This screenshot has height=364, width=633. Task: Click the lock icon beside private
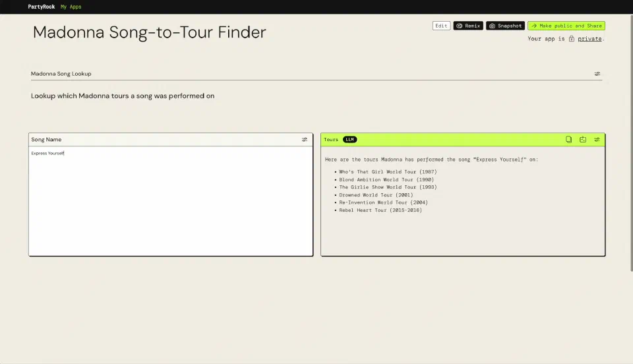(572, 39)
